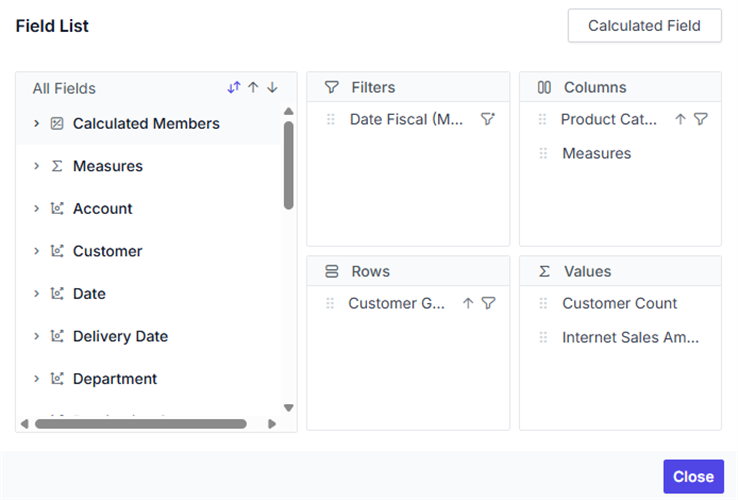Click field tree scroll right arrow
The image size is (738, 500).
pyautogui.click(x=272, y=424)
